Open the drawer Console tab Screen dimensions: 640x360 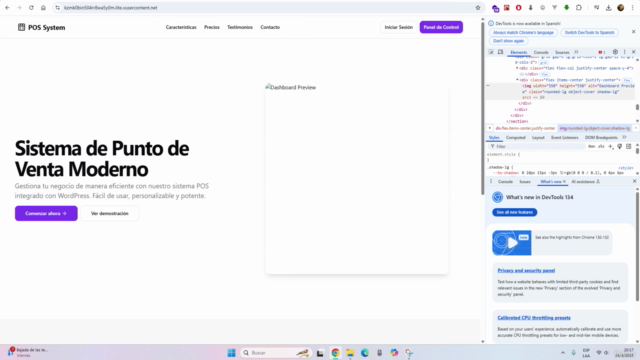[x=505, y=182]
